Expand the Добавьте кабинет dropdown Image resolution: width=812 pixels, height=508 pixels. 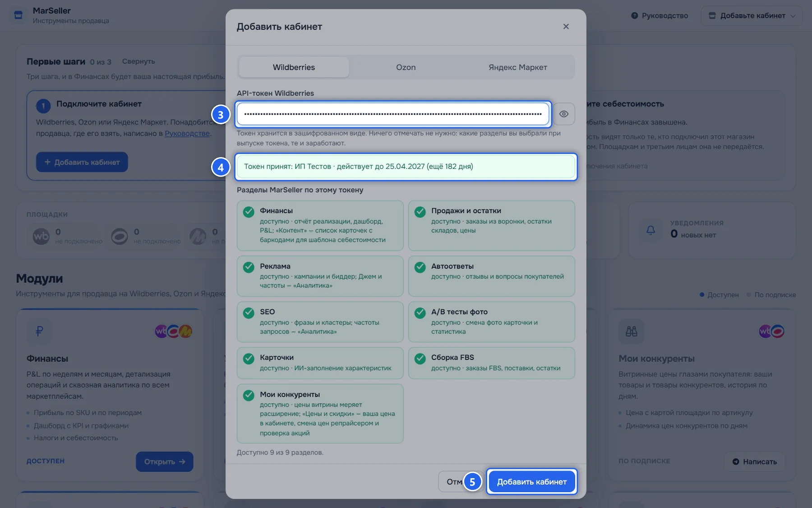click(x=752, y=15)
